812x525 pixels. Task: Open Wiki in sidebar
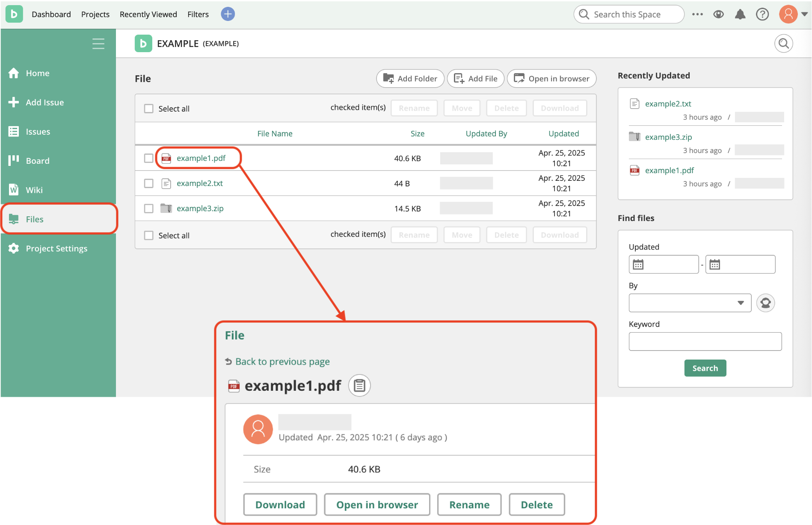(58, 190)
